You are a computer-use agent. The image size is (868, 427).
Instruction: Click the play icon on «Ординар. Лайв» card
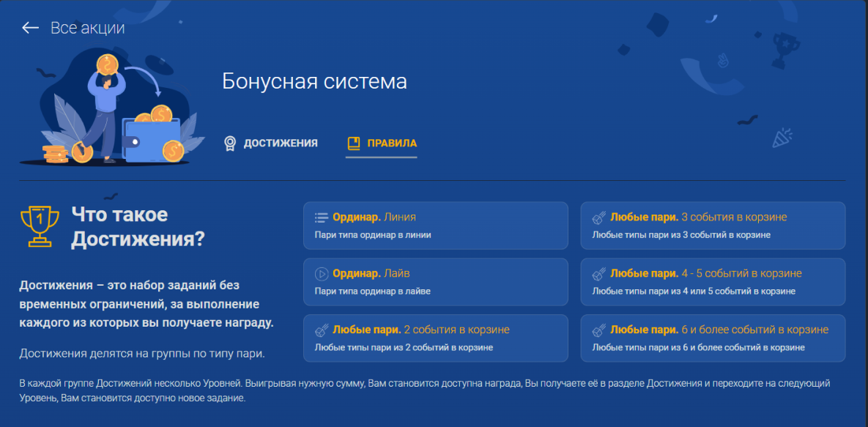click(x=323, y=272)
